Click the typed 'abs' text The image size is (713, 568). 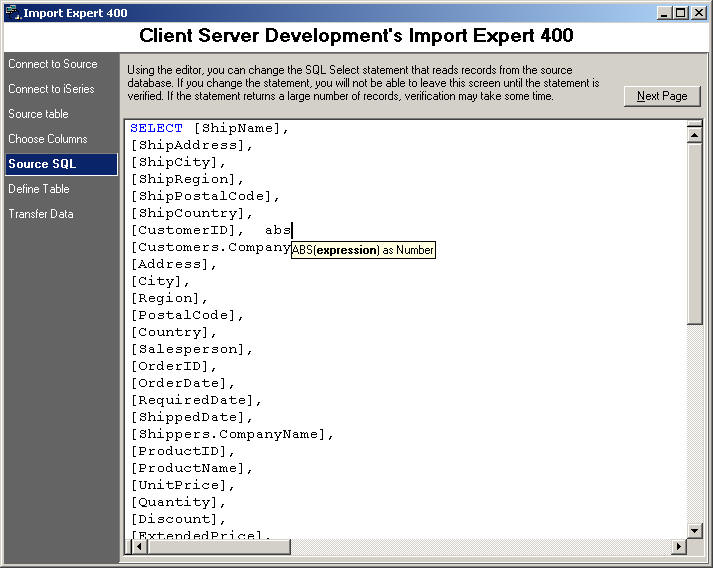pyautogui.click(x=278, y=231)
